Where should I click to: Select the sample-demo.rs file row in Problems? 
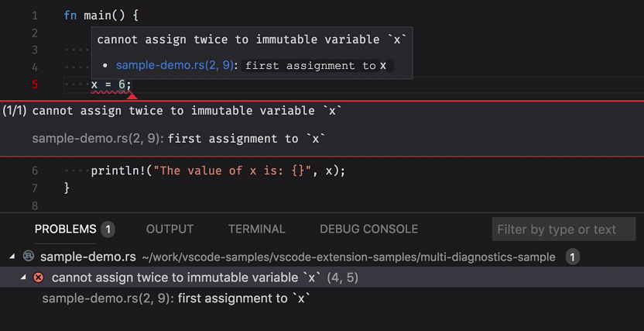(88, 257)
